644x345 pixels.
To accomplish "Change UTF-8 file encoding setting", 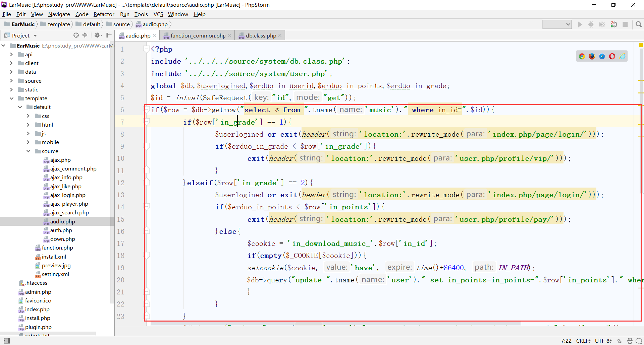I will pyautogui.click(x=603, y=341).
